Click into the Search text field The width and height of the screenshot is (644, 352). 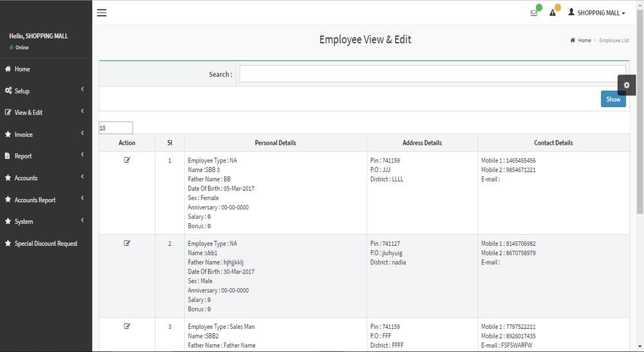point(433,74)
